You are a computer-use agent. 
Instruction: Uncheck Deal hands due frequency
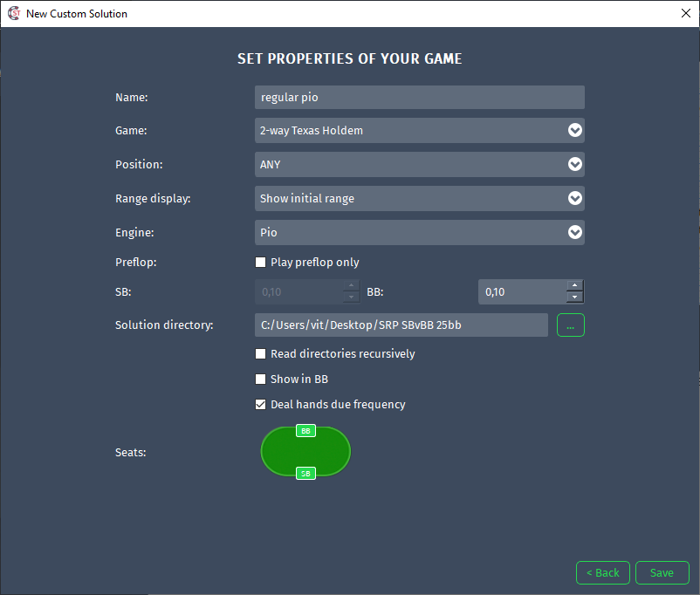pyautogui.click(x=260, y=405)
